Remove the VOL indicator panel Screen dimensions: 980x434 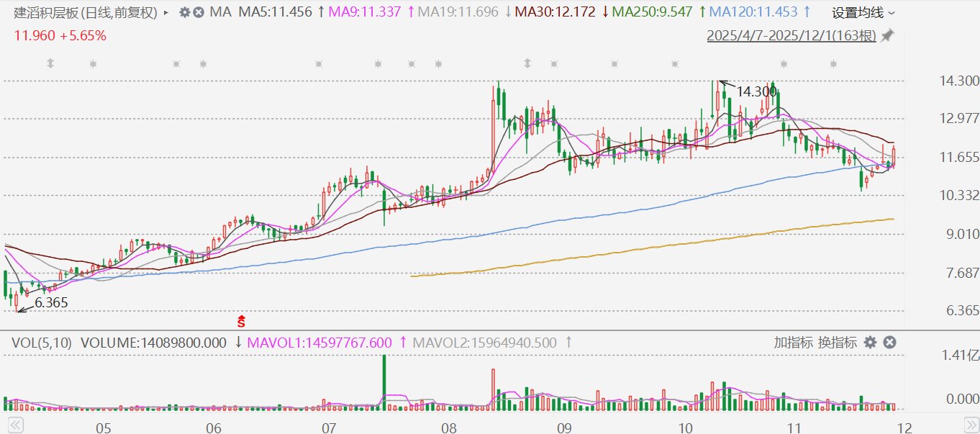889,343
